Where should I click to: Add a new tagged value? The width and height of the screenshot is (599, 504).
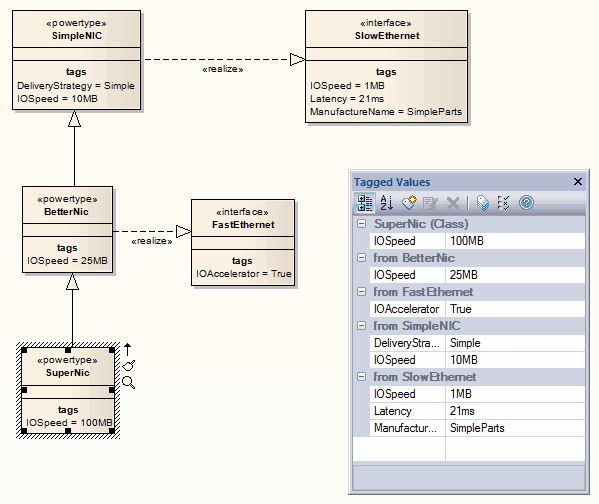click(409, 203)
